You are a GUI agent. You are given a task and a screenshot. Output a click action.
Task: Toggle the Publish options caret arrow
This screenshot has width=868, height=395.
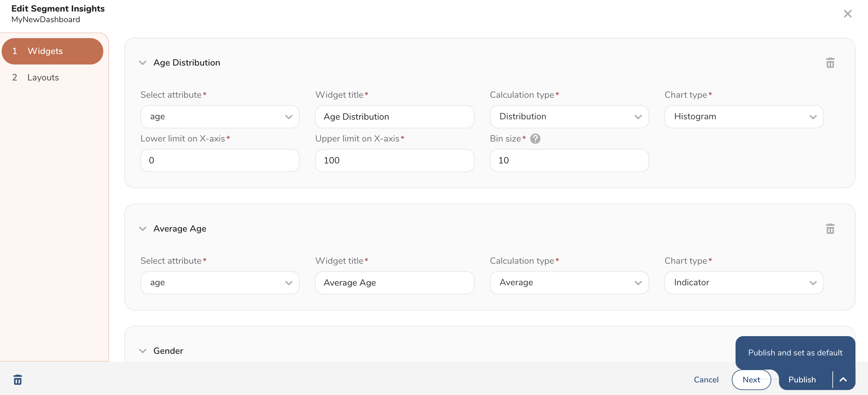843,380
